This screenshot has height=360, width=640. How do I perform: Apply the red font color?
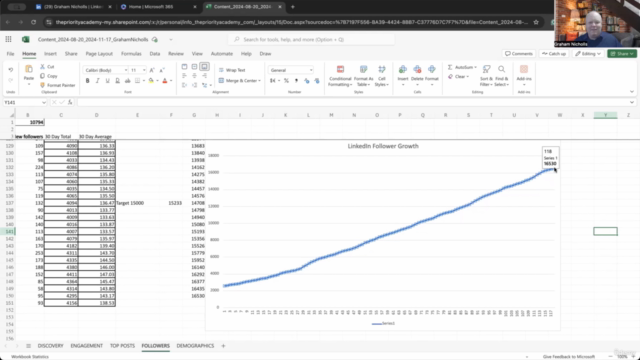tap(165, 81)
